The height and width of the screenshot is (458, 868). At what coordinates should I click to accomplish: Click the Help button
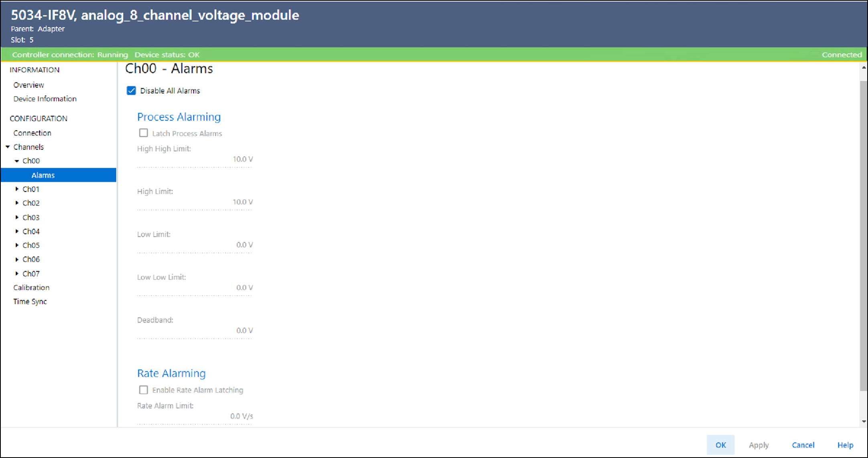pos(845,445)
